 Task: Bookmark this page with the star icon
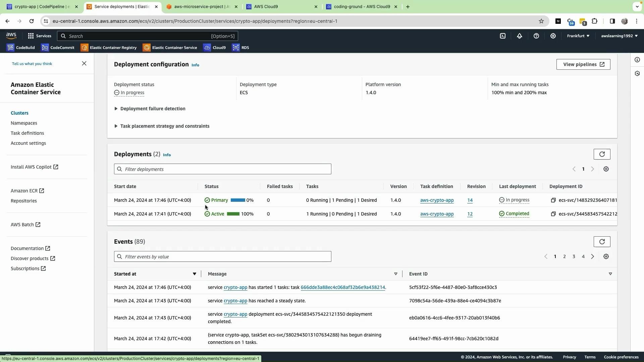(541, 21)
